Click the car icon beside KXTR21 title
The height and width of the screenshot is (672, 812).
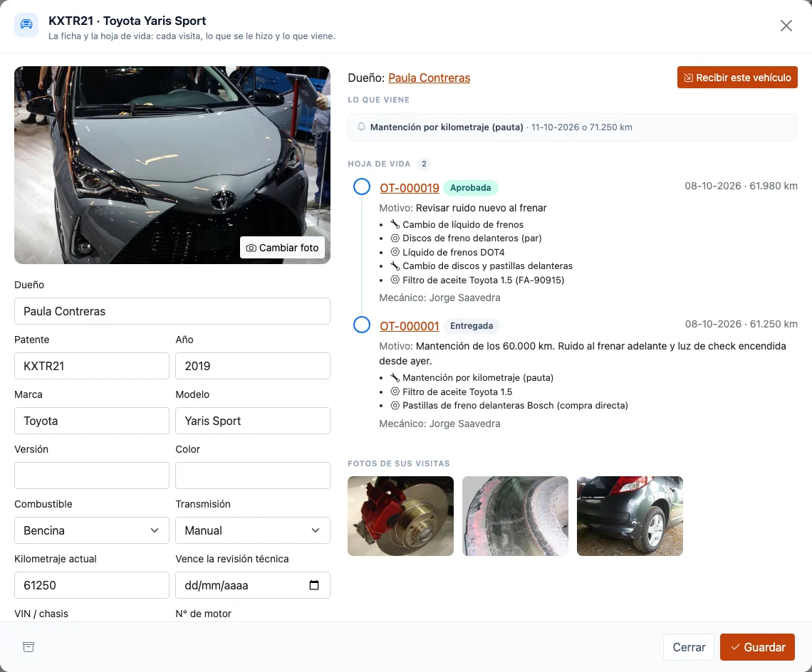tap(26, 25)
